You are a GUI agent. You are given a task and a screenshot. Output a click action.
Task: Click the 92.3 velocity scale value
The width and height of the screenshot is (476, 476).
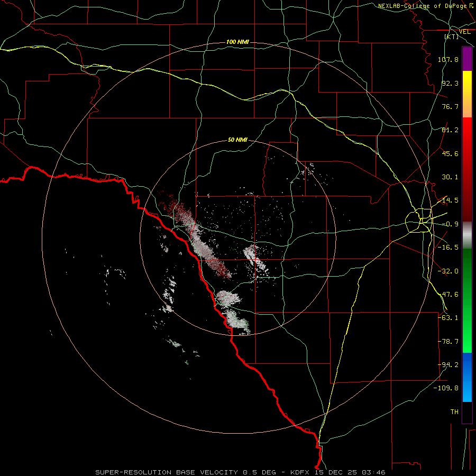450,83
